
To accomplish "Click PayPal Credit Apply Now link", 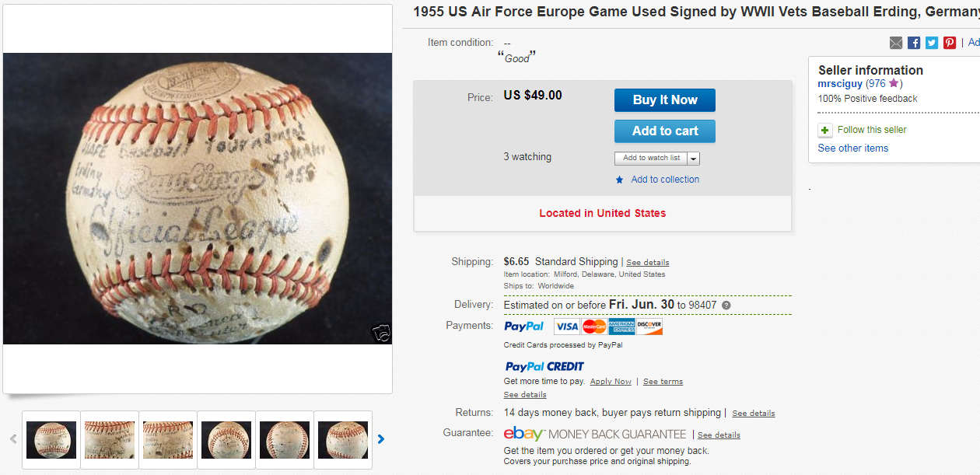I will (x=611, y=382).
